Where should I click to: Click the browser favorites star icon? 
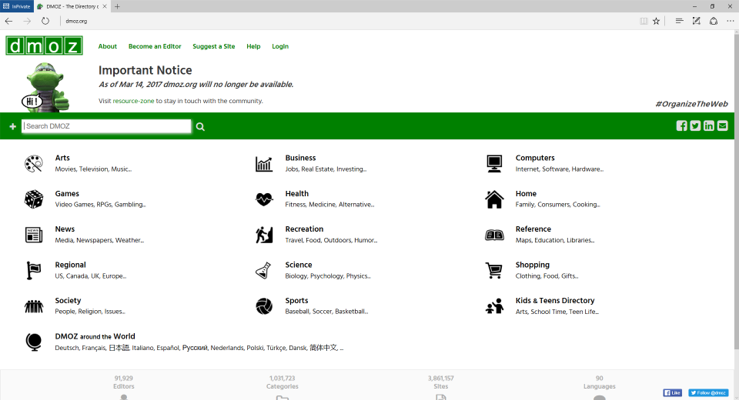coord(656,21)
